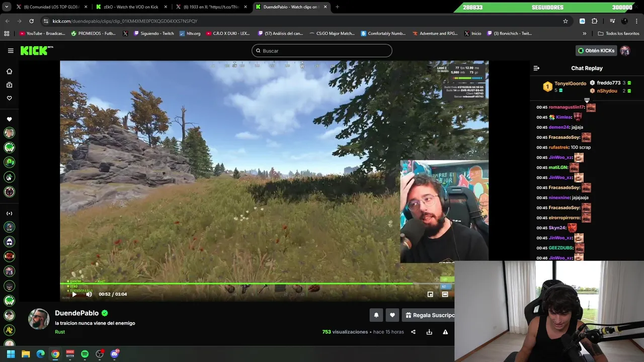
Task: Follow DuendePablo with the heart button
Action: point(392,315)
